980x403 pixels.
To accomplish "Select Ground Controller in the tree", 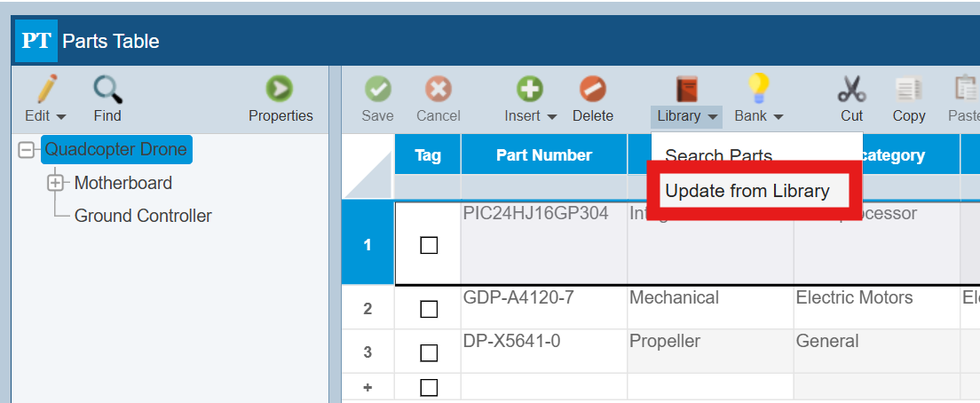I will coord(143,216).
